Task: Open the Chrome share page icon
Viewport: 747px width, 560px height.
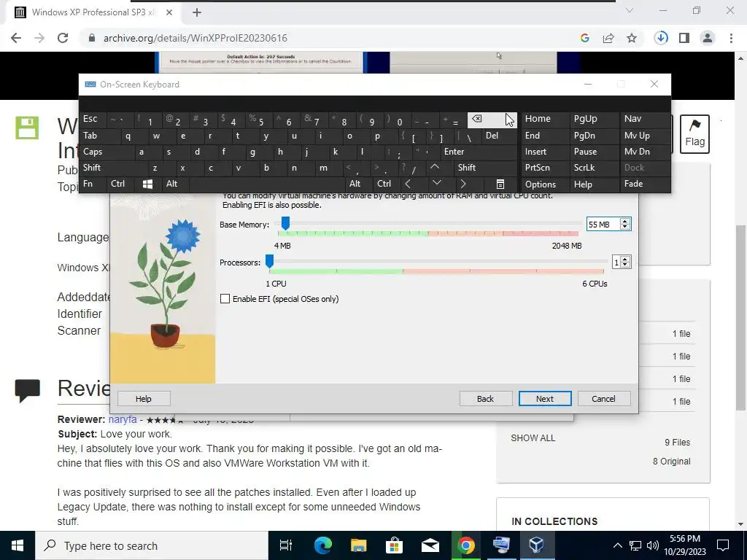Action: tap(608, 38)
